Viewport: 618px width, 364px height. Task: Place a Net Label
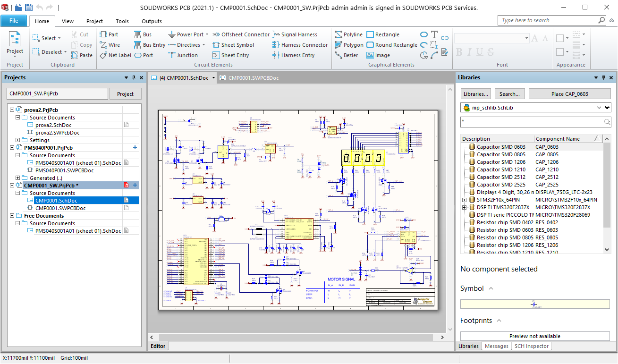[x=116, y=55]
